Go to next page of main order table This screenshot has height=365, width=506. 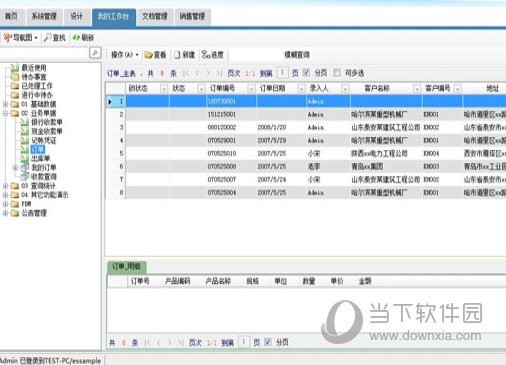point(208,73)
